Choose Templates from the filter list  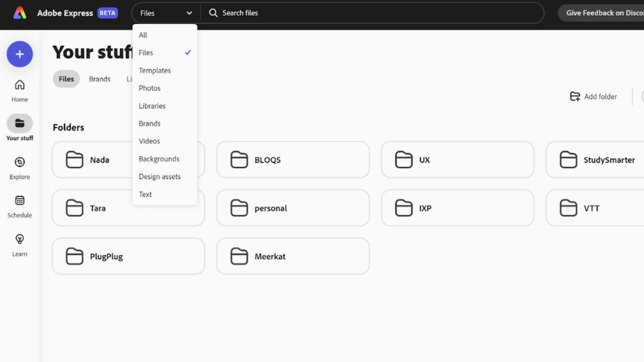tap(155, 70)
